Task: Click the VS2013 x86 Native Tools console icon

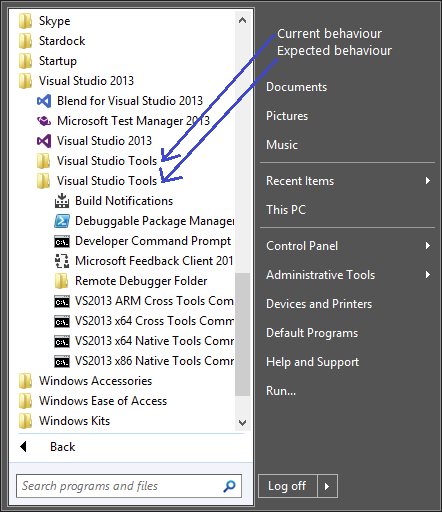Action: click(62, 361)
